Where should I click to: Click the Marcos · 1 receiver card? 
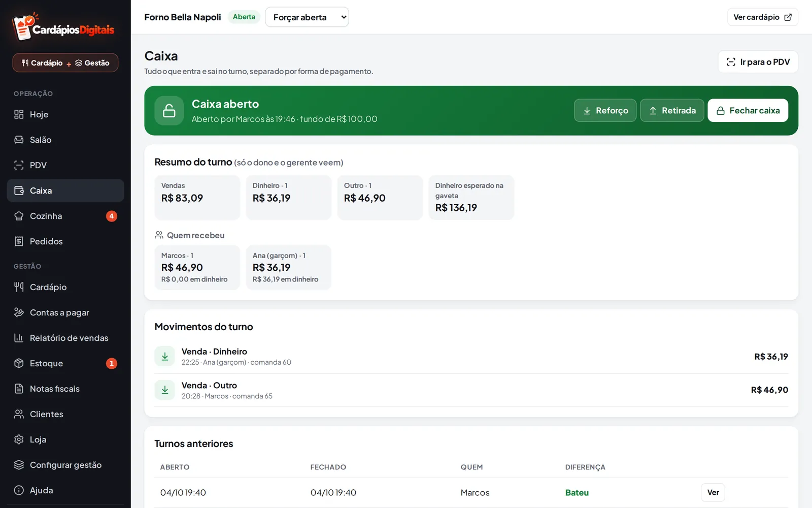point(197,267)
